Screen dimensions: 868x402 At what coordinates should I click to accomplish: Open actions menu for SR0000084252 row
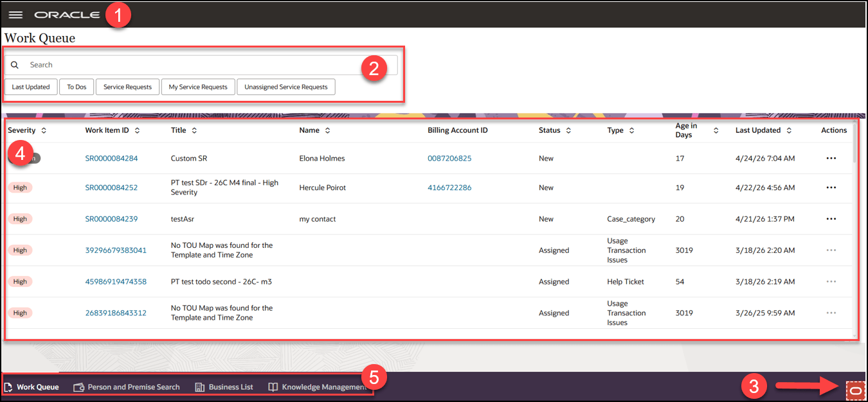(x=831, y=188)
